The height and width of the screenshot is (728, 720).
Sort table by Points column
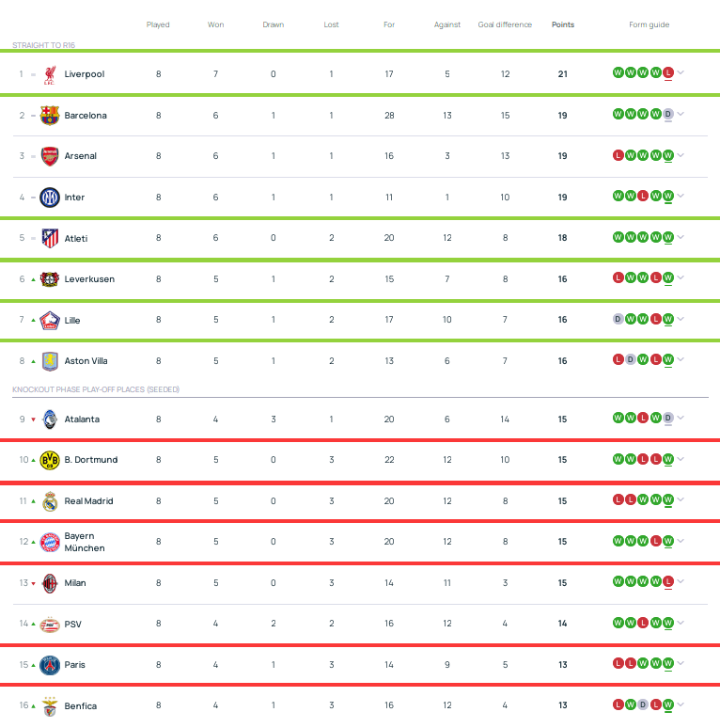point(563,24)
